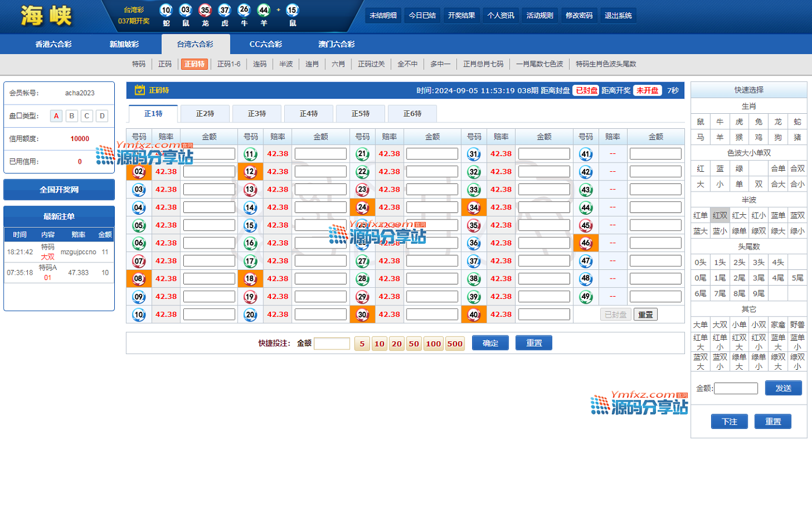Click the 确定 confirm button
812x512 pixels.
click(x=490, y=343)
